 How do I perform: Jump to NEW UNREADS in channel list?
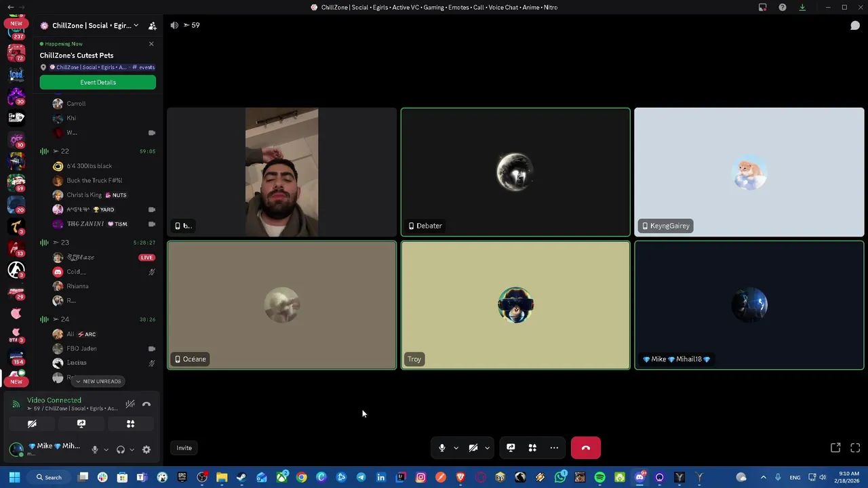[98, 382]
